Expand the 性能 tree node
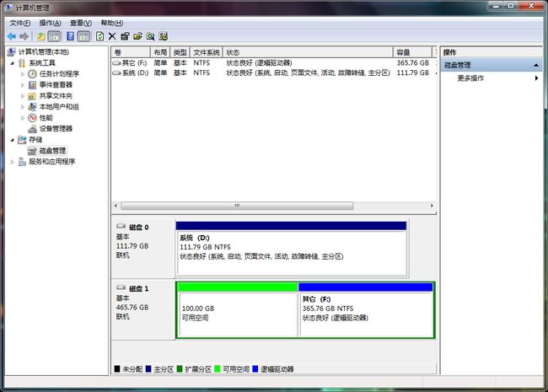The height and width of the screenshot is (392, 548). pyautogui.click(x=23, y=118)
